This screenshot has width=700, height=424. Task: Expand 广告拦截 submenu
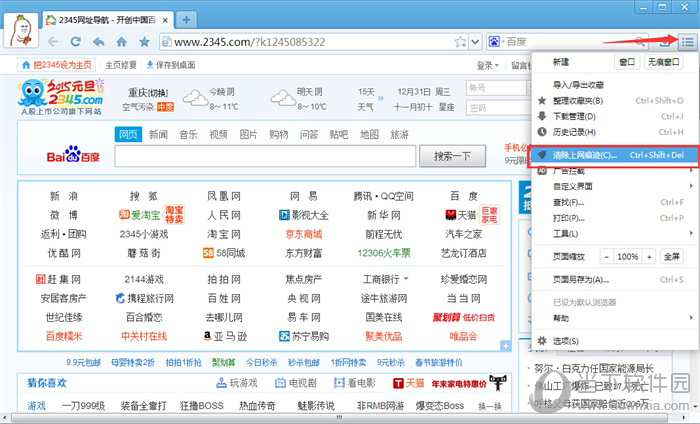point(615,171)
